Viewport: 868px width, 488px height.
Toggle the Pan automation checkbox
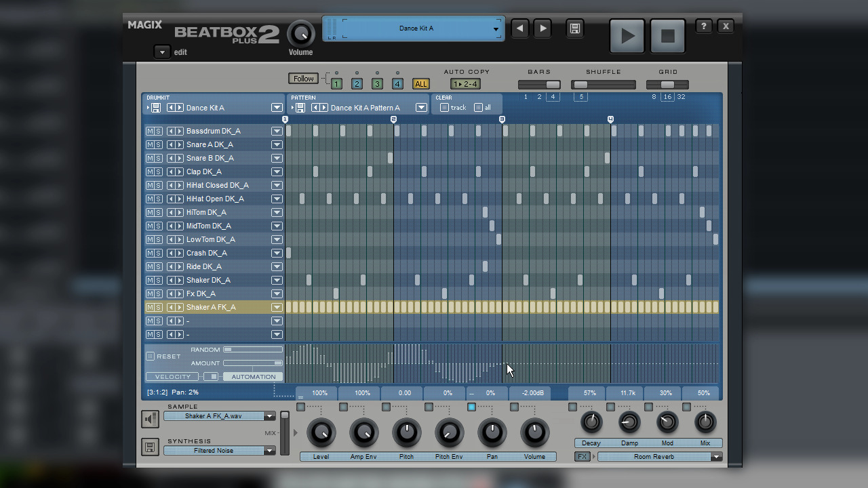click(471, 407)
